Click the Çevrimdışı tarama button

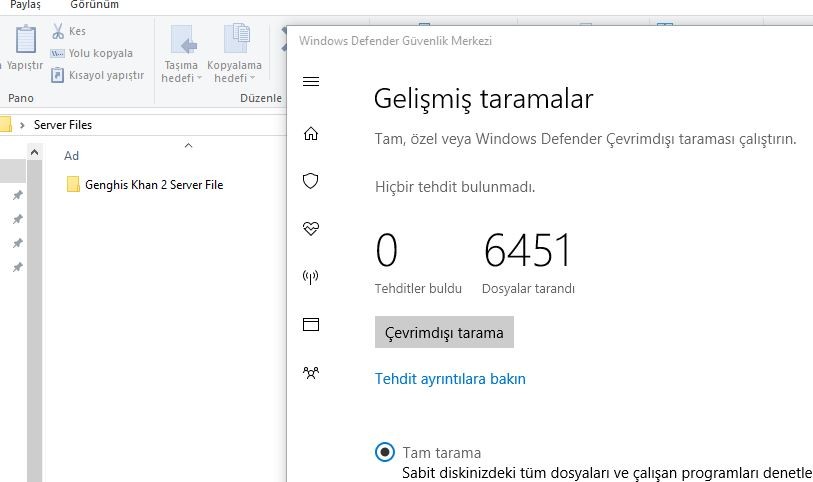coord(444,332)
